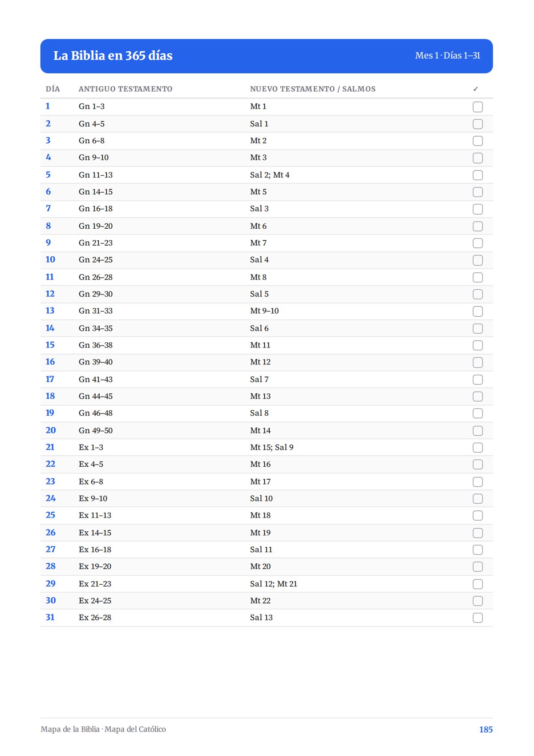
Task: Select the ANTIGUO TESTAMENTO column header
Action: pyautogui.click(x=125, y=89)
